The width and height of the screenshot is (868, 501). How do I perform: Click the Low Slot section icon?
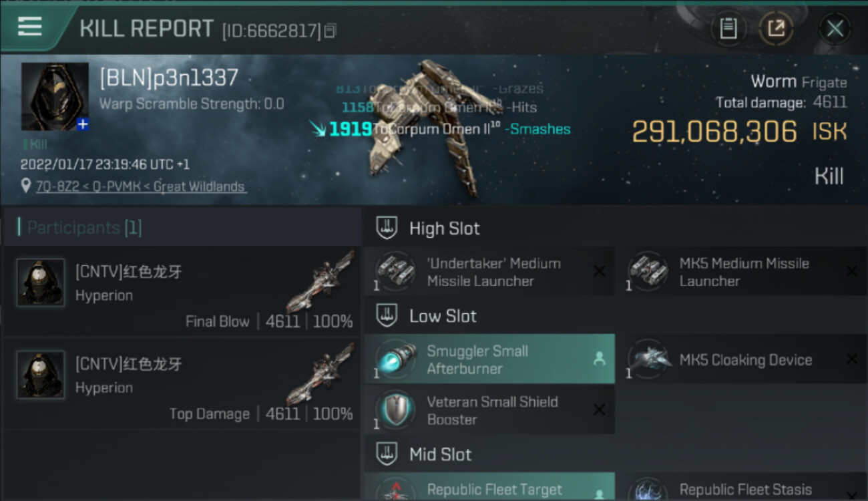[387, 316]
